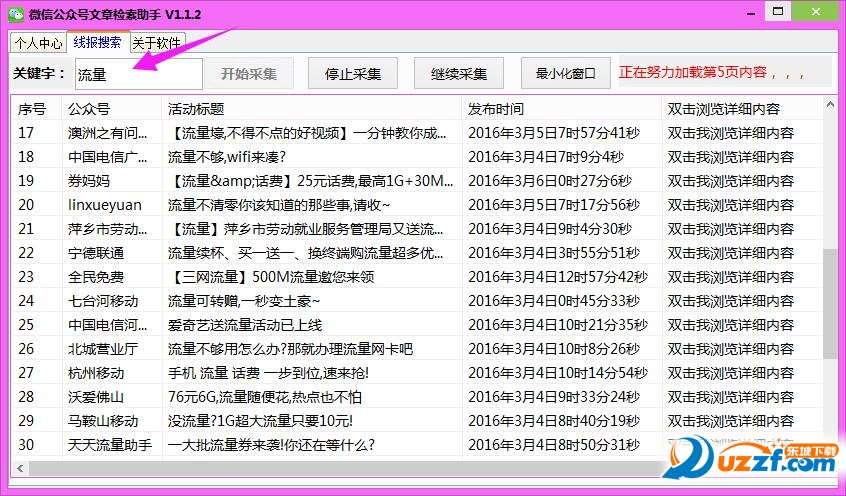
Task: Select time 2016年3月6日0时27分6秒
Action: point(550,181)
